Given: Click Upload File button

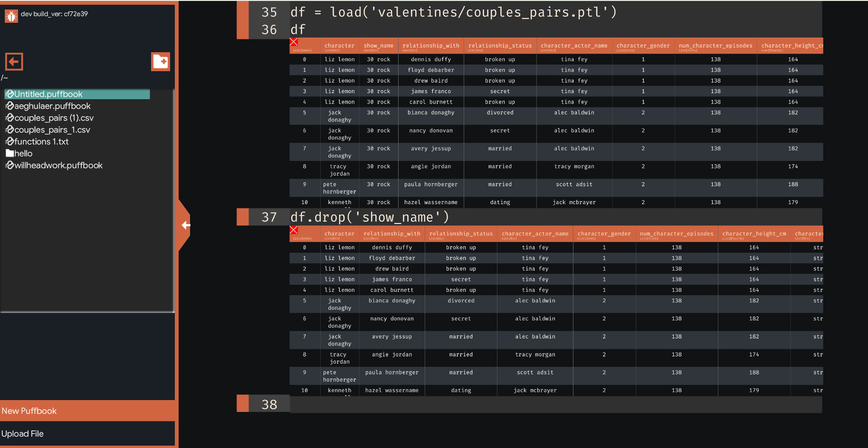Looking at the screenshot, I should pos(87,434).
